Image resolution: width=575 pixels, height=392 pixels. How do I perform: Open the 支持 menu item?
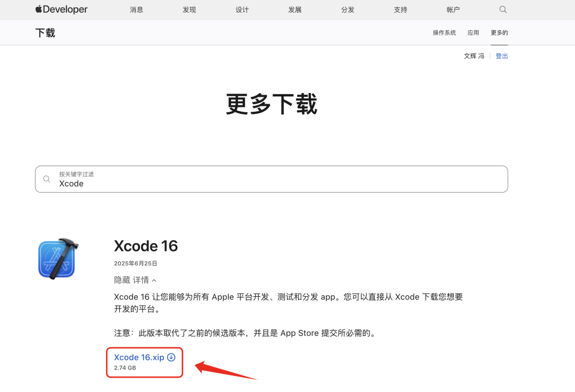400,10
